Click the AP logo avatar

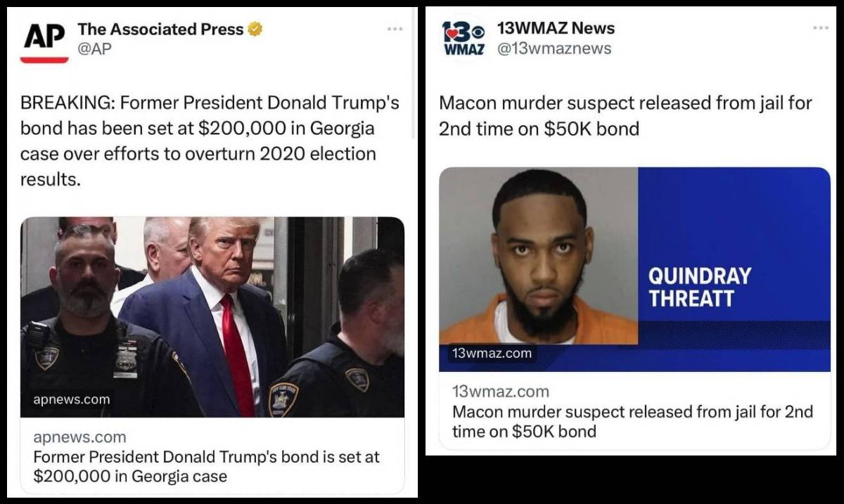point(44,41)
